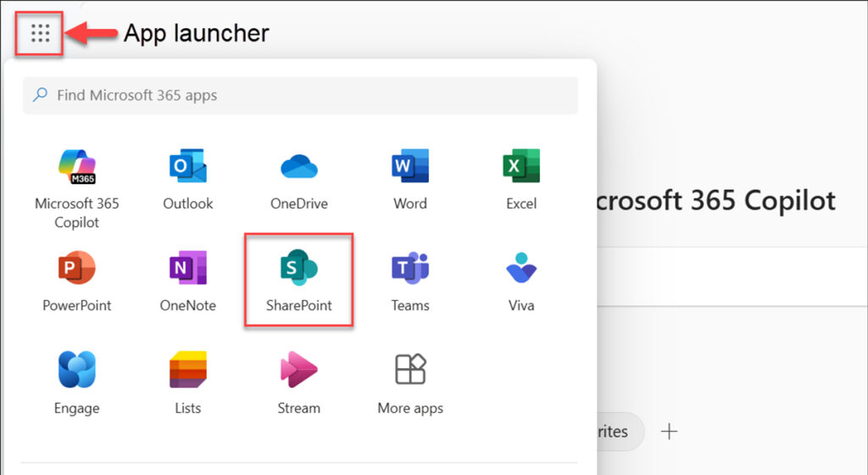Click the magnifier icon in search box
The width and height of the screenshot is (868, 475).
pyautogui.click(x=40, y=95)
